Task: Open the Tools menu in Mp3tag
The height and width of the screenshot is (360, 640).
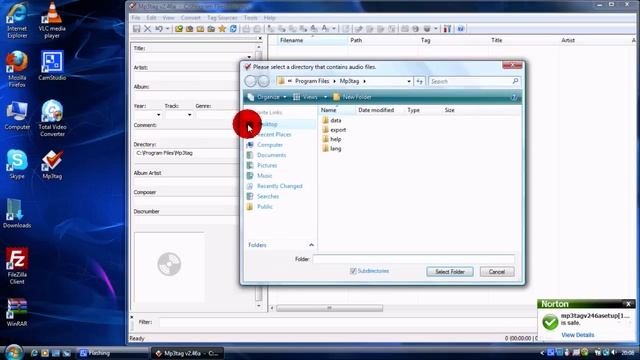Action: pyautogui.click(x=251, y=18)
